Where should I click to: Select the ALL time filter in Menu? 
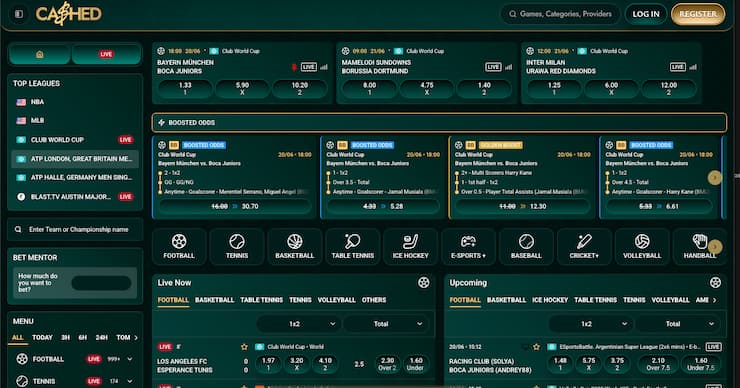tap(17, 337)
